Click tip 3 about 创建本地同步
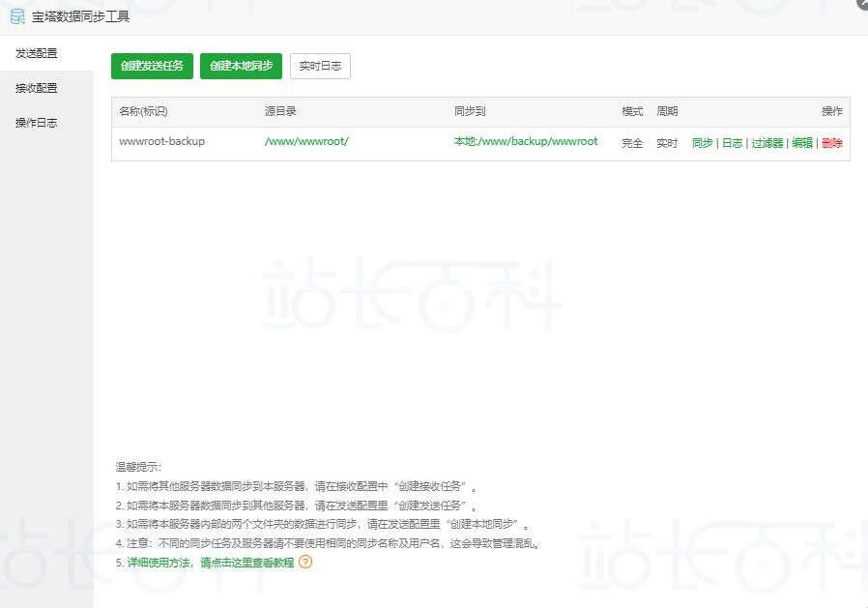The image size is (868, 608). pyautogui.click(x=323, y=524)
